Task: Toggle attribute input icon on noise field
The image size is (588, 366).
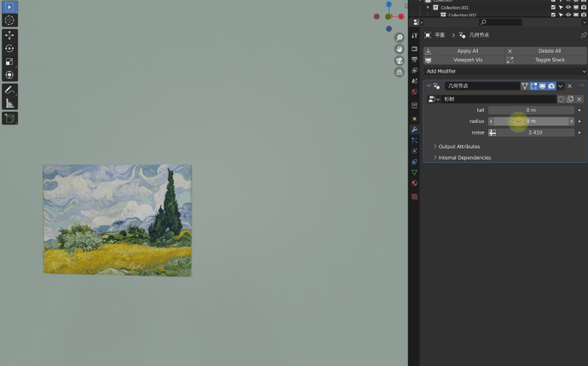Action: pyautogui.click(x=493, y=132)
